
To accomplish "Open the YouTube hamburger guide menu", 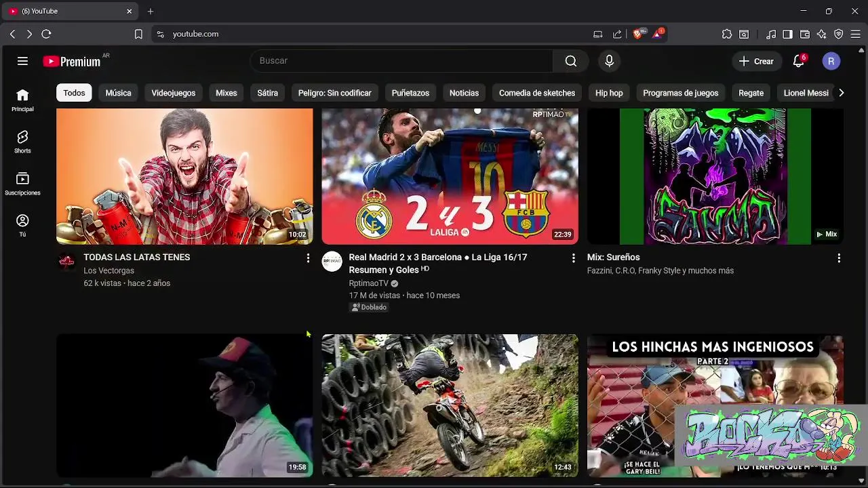I will pyautogui.click(x=22, y=61).
